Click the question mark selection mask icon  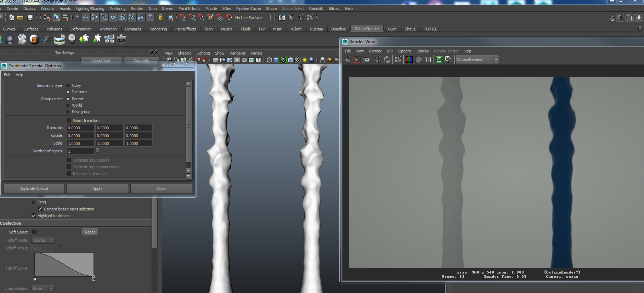coord(150,17)
